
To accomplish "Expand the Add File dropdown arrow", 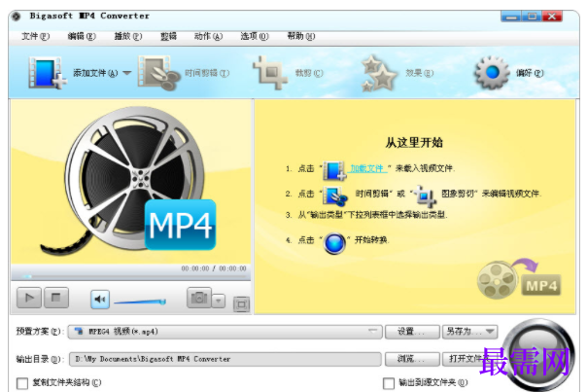I will point(127,73).
